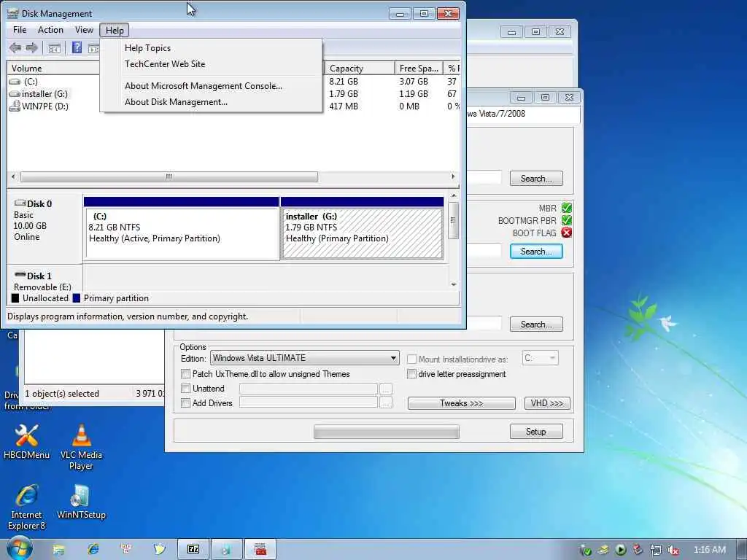Click the highlighted Search... button below BOOT FLAG
Screen dimensions: 747x560
point(536,252)
